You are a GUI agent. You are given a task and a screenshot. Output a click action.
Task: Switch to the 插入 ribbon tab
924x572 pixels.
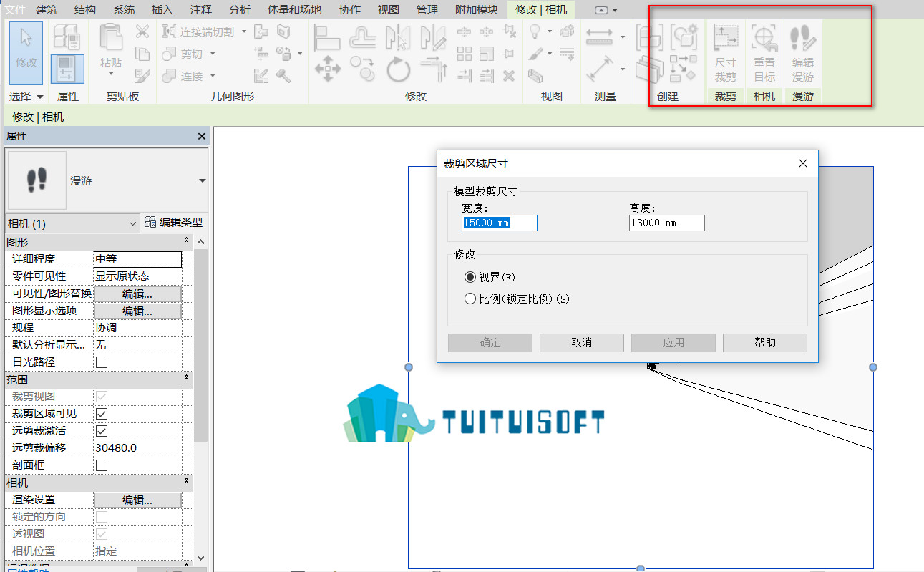162,9
